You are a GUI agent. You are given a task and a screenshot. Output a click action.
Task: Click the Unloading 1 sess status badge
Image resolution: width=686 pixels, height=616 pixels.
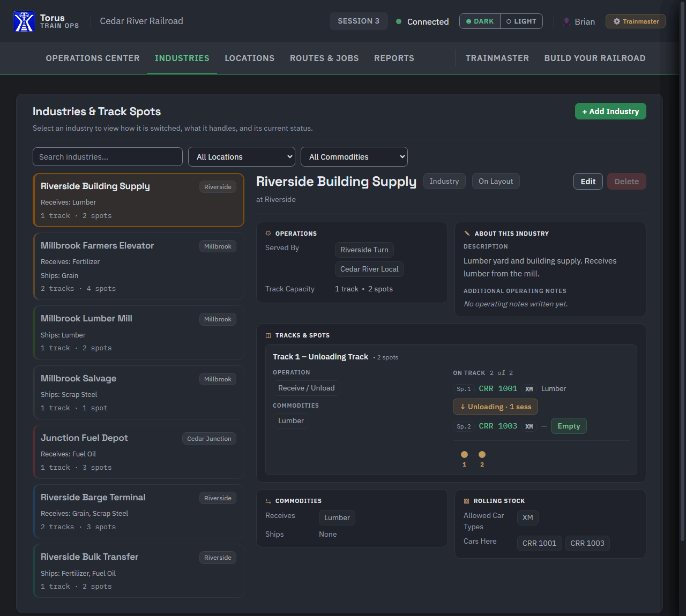[495, 407]
